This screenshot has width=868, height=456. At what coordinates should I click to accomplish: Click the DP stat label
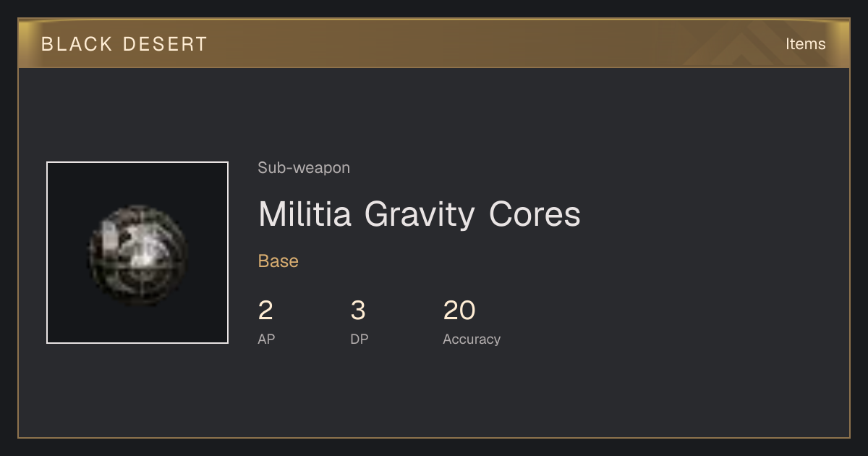pyautogui.click(x=359, y=339)
